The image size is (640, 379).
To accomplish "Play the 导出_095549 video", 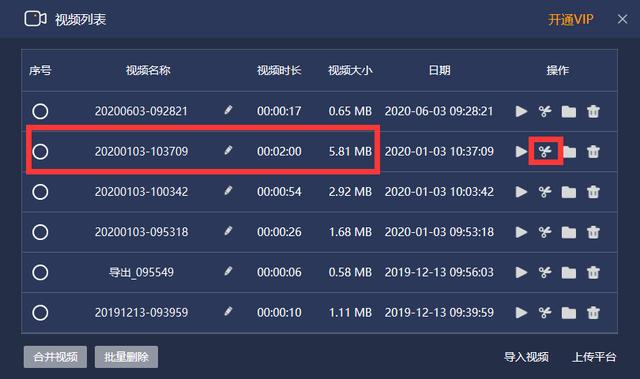I will pyautogui.click(x=521, y=272).
